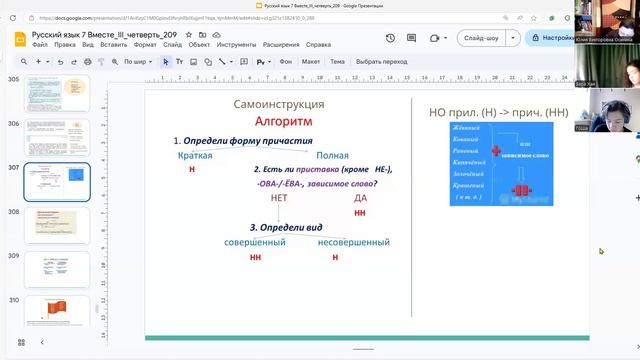640x360 pixels.
Task: Redo the last action
Action: (74, 62)
